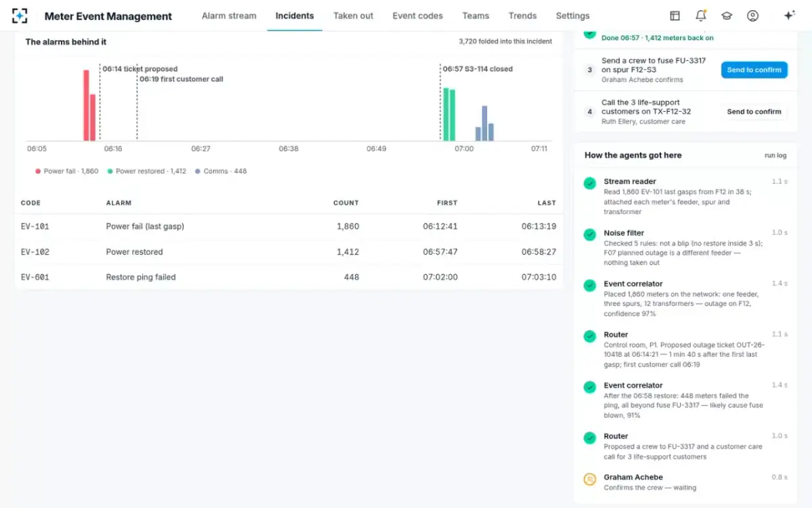Viewport: 812px width, 508px height.
Task: Click check icon beside Router crew proposal step
Action: 590,438
